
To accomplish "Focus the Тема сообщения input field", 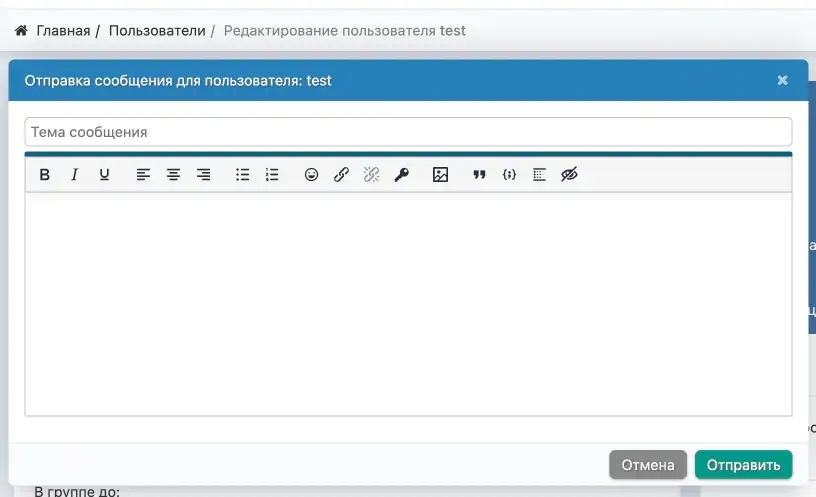I will [x=409, y=132].
